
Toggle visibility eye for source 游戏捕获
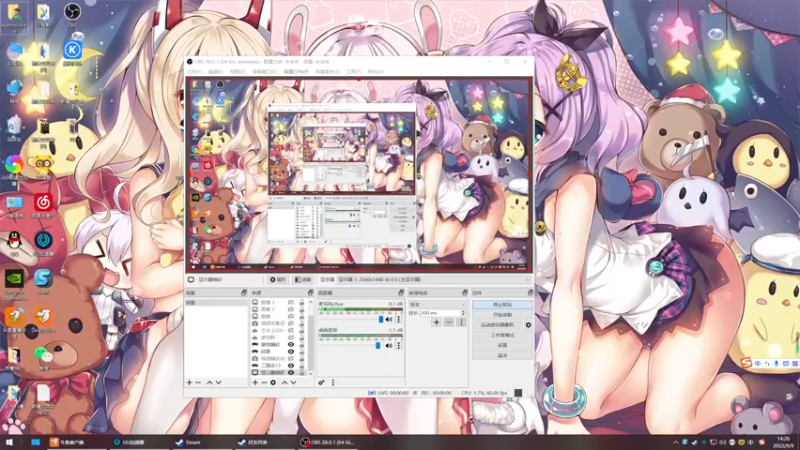(291, 344)
